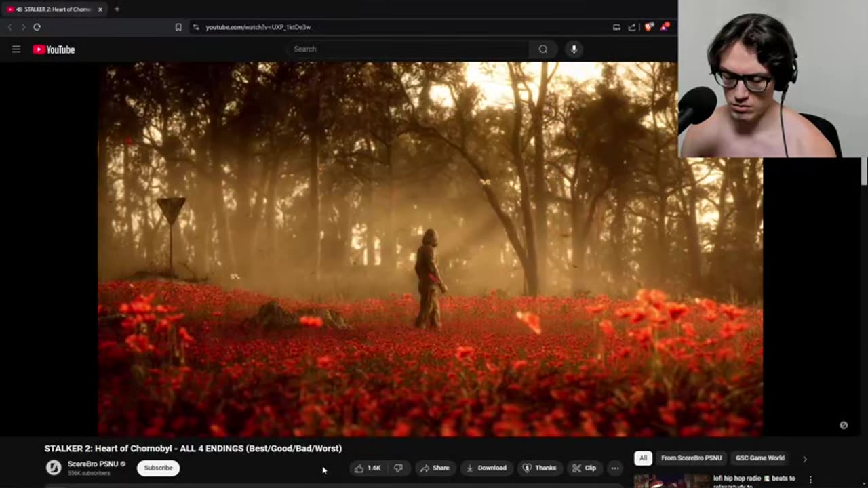Go forward with the browser forward arrow

(x=22, y=27)
